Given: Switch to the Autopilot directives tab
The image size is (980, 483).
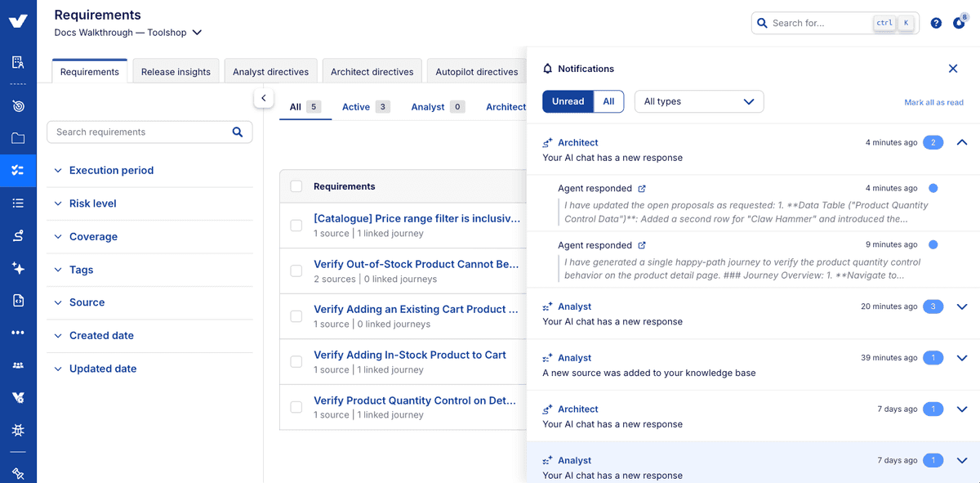Looking at the screenshot, I should coord(476,71).
